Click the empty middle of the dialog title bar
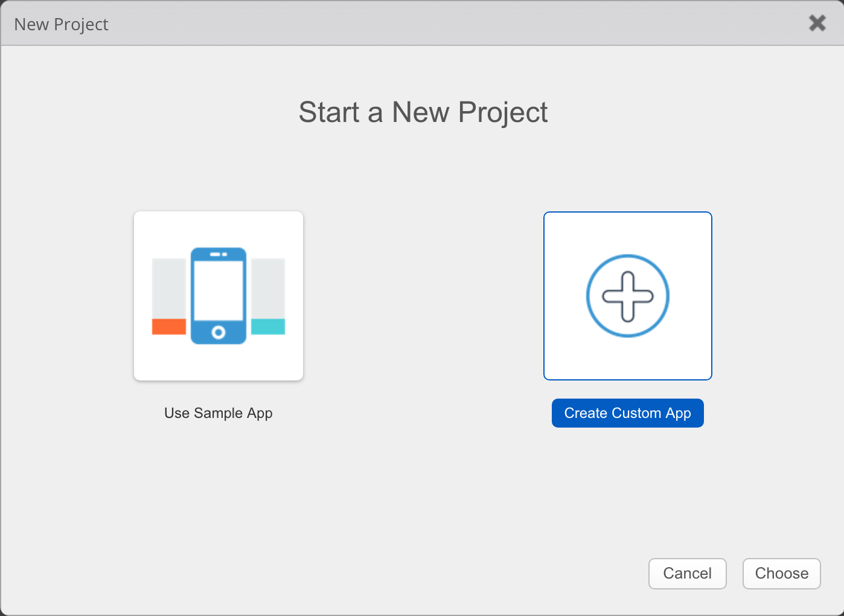844x616 pixels. [x=423, y=24]
